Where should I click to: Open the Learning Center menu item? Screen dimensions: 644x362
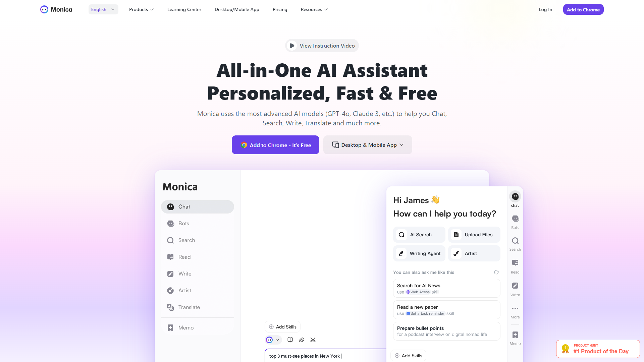pyautogui.click(x=184, y=9)
